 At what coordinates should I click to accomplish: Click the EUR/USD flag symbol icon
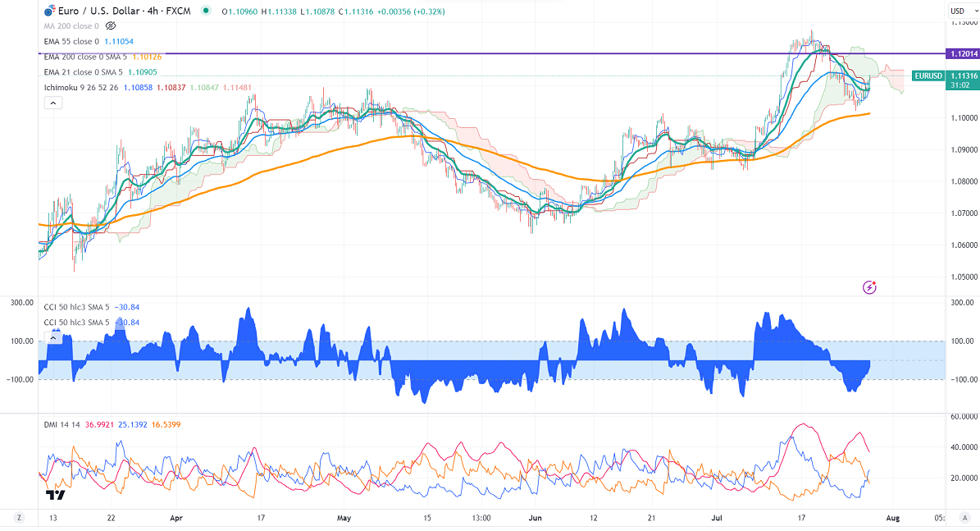49,11
